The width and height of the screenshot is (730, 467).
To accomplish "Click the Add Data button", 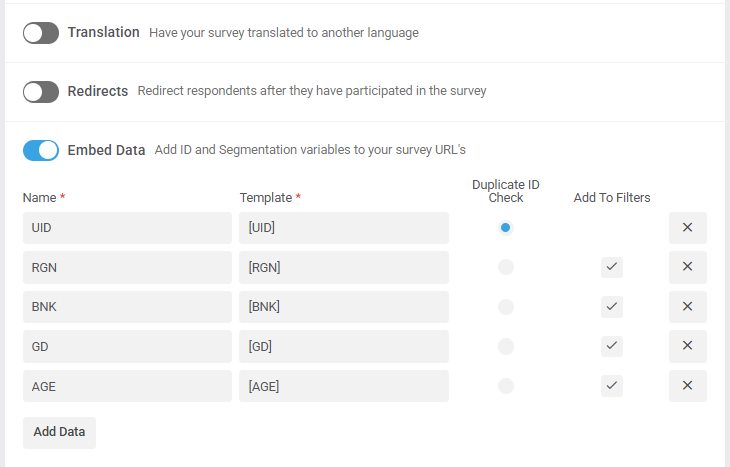I will pos(59,432).
